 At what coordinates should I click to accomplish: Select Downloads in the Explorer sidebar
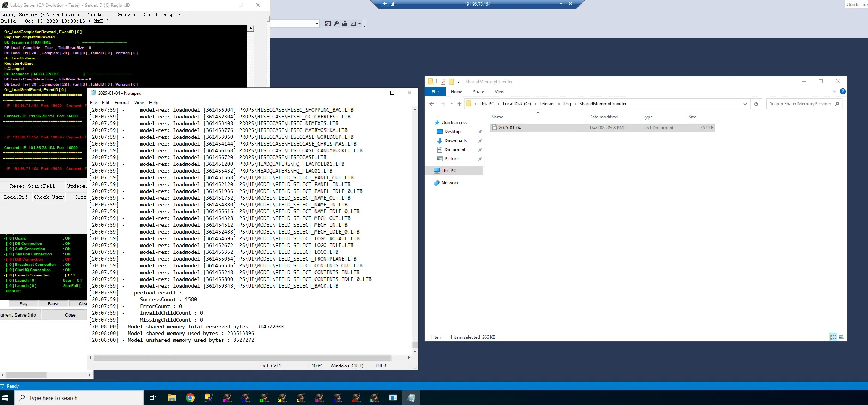pos(455,141)
